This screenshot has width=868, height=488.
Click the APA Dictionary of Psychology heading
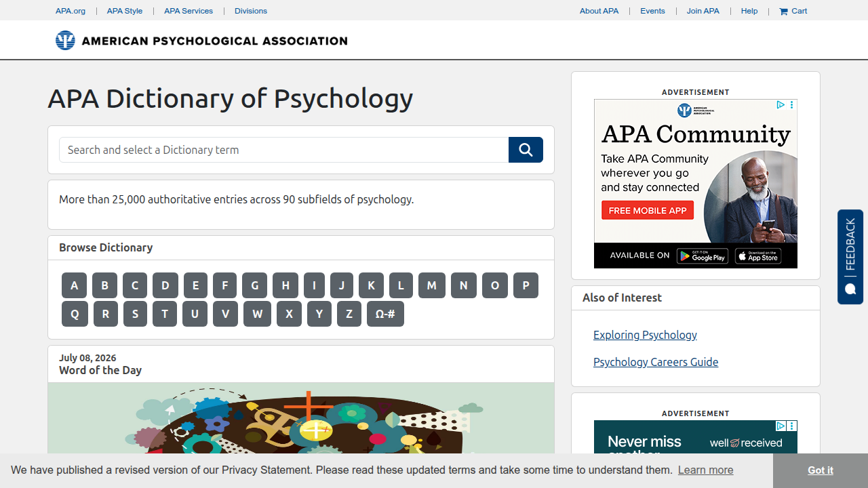(231, 98)
